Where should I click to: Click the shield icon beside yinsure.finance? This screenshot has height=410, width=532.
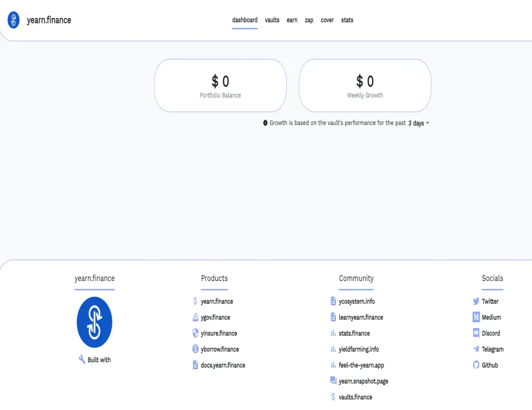coord(195,333)
